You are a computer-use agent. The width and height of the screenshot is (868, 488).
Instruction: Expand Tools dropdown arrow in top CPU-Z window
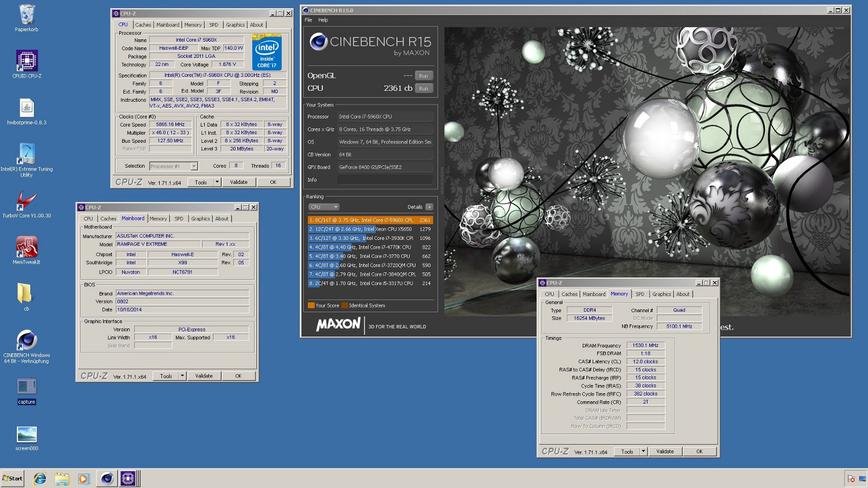pyautogui.click(x=218, y=182)
